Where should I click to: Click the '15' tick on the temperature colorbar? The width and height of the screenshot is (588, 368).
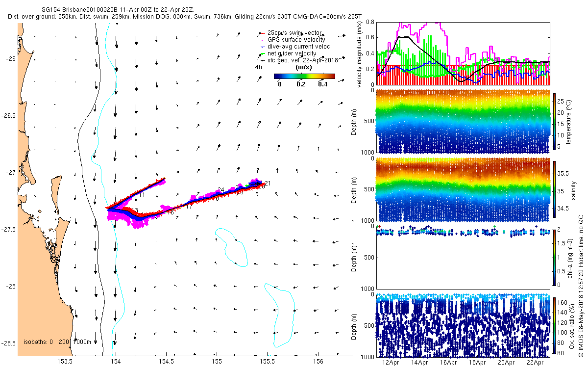pyautogui.click(x=562, y=123)
